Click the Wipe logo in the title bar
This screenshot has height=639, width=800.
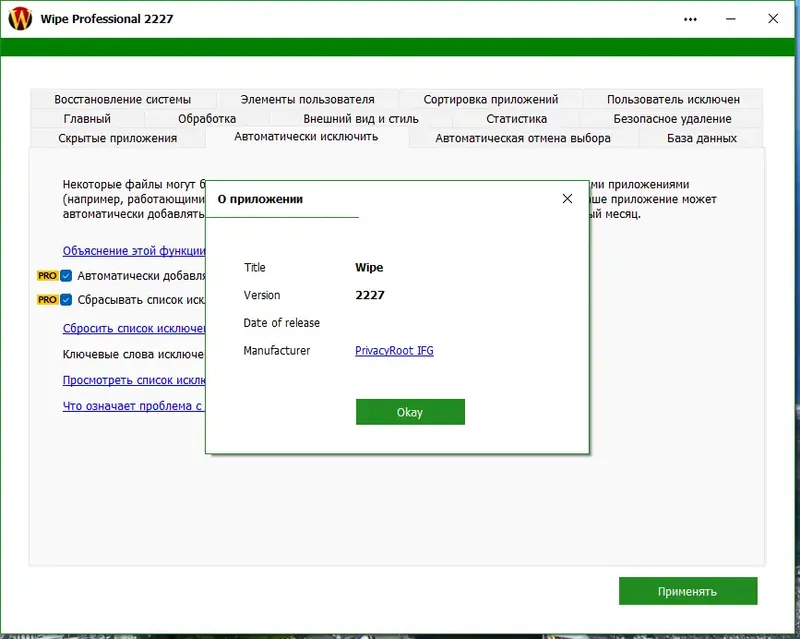pos(19,18)
